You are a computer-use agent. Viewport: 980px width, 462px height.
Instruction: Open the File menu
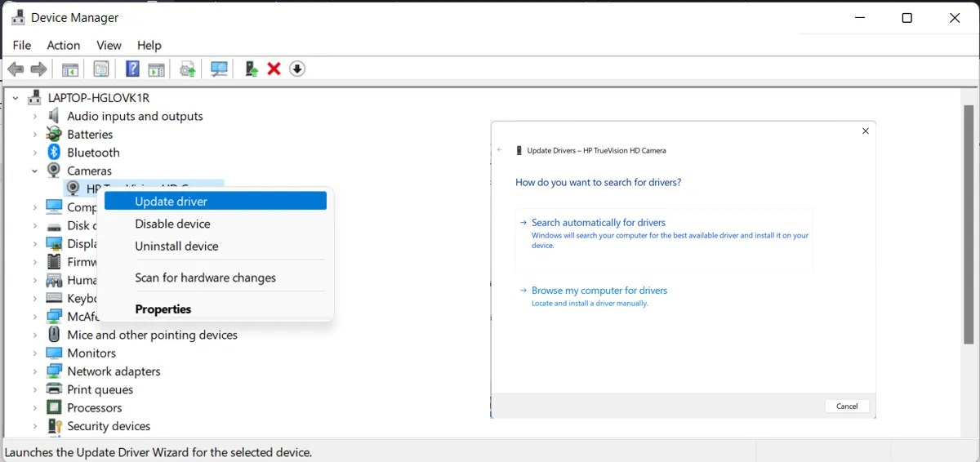pos(22,45)
